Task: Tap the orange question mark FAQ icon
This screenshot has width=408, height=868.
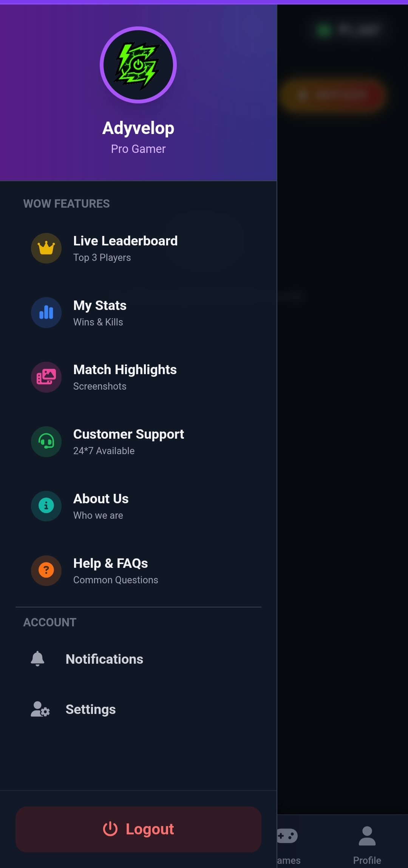Action: pos(46,570)
